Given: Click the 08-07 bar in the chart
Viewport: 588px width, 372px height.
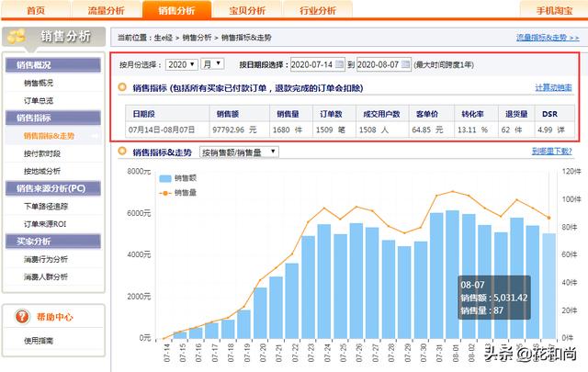Looking at the screenshot, I should 548,285.
